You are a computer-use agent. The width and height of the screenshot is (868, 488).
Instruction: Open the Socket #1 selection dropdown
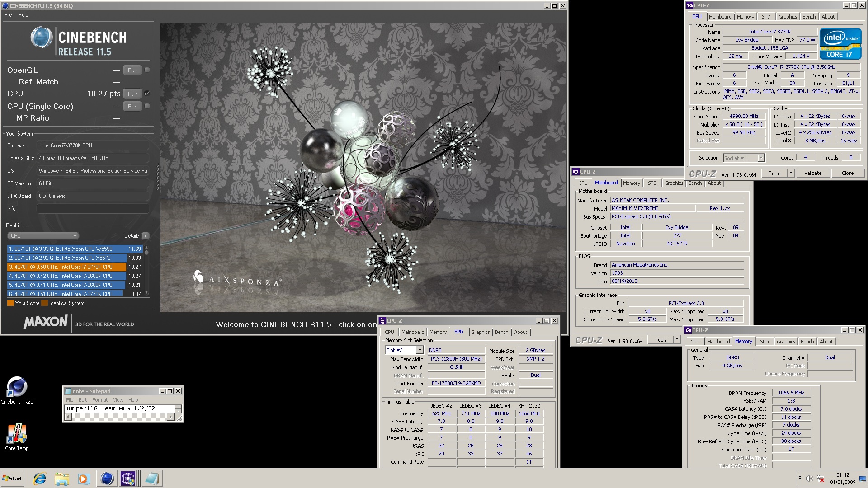coord(761,158)
